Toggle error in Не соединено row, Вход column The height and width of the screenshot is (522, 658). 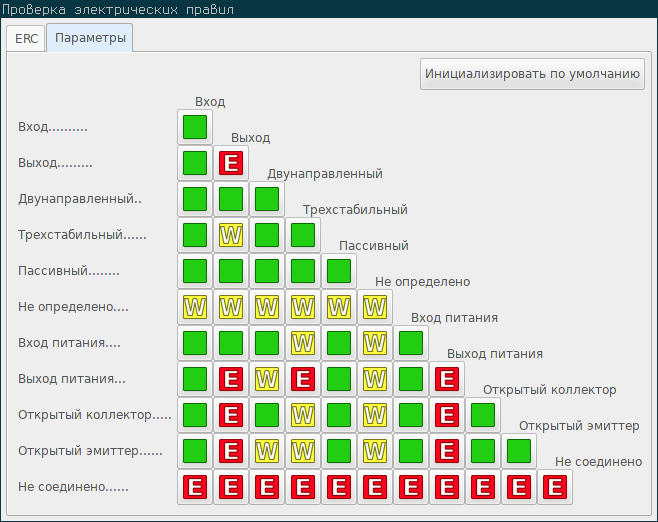point(195,487)
